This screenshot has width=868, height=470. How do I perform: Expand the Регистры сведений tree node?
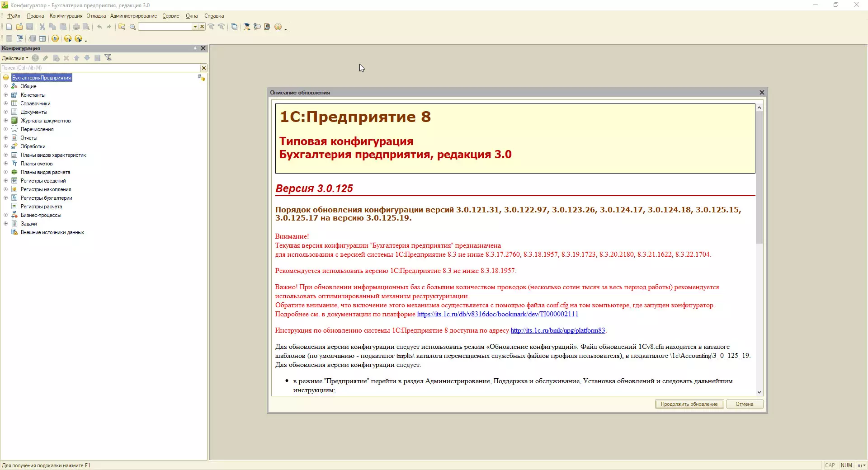pyautogui.click(x=5, y=181)
